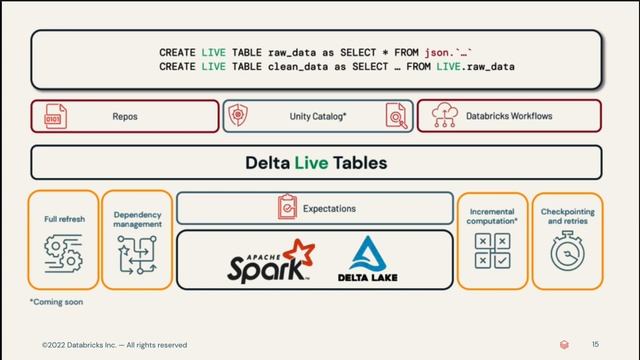Click the Full refresh gears icon
Image resolution: width=640 pixels, height=360 pixels.
(63, 253)
